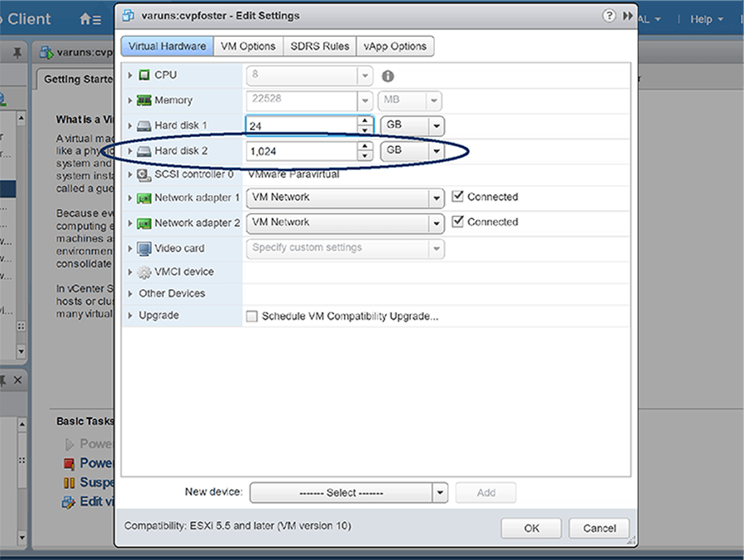Decrease Hard disk 1 size with down arrow
The image size is (744, 560).
(x=365, y=131)
